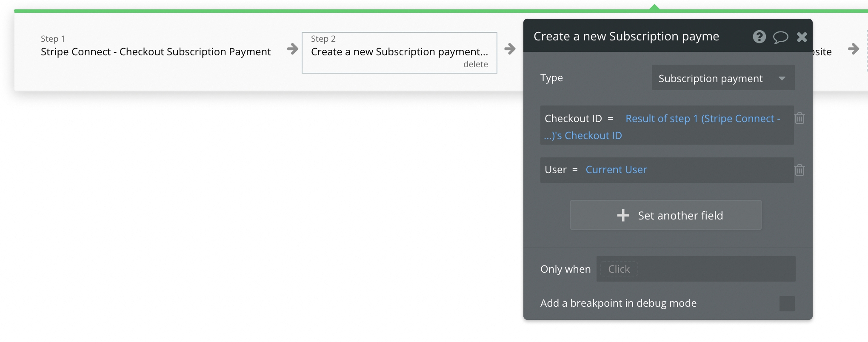This screenshot has height=342, width=868.
Task: Open the comment speech bubble icon
Action: (x=780, y=37)
